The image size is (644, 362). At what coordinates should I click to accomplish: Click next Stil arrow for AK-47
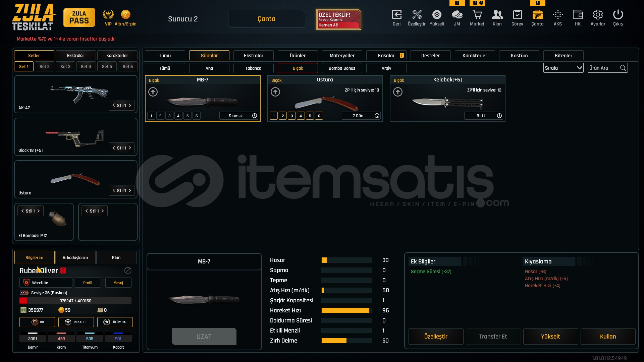point(130,105)
